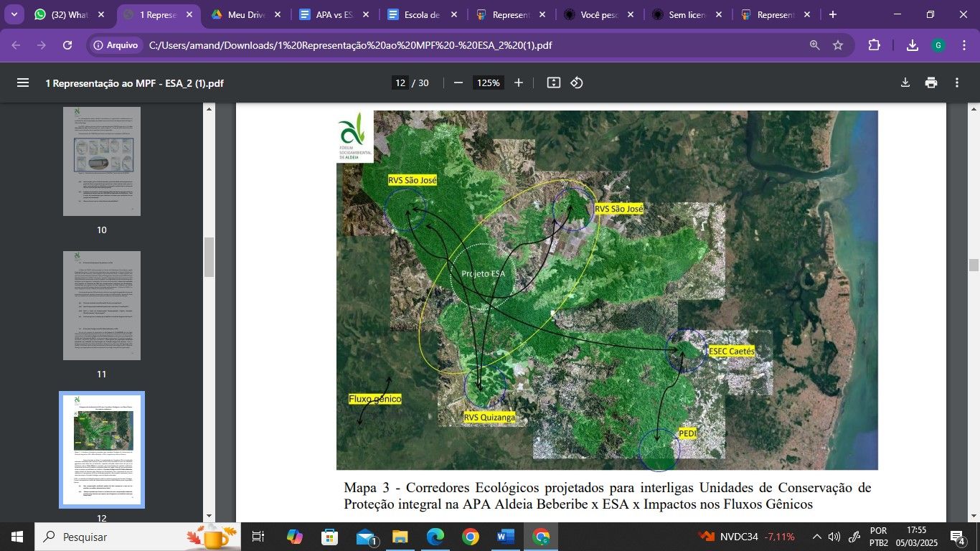Viewport: 980px width, 551px height.
Task: Switch to the APA vs ESA tab
Action: 334,14
